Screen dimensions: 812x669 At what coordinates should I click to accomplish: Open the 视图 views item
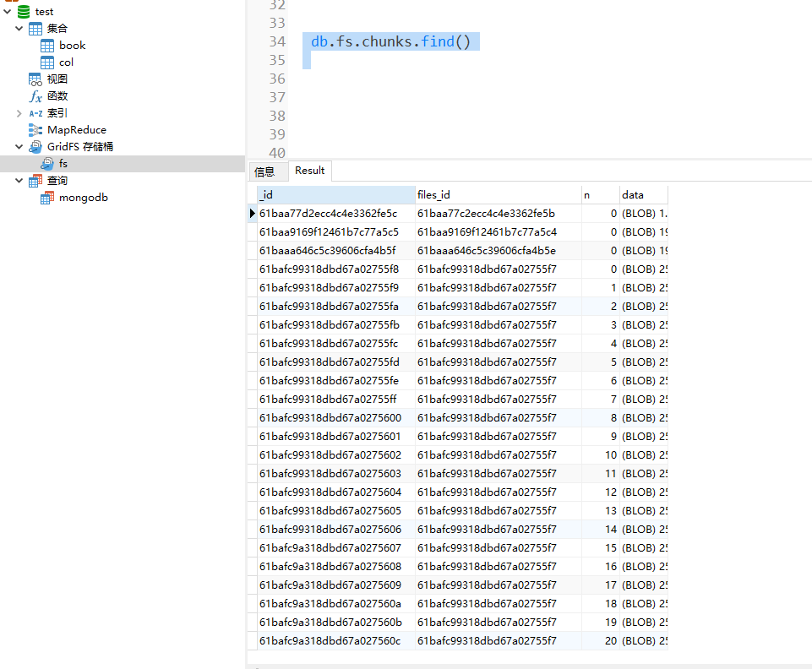coord(57,79)
